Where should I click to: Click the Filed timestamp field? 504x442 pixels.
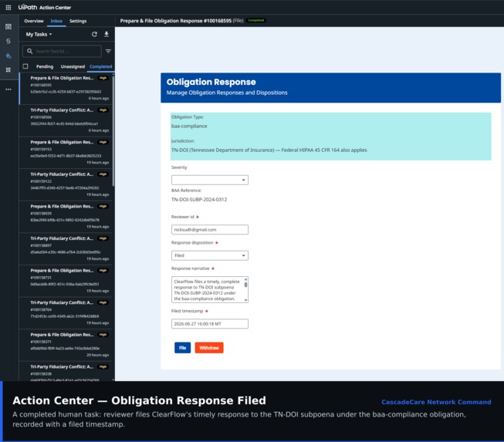tap(210, 324)
